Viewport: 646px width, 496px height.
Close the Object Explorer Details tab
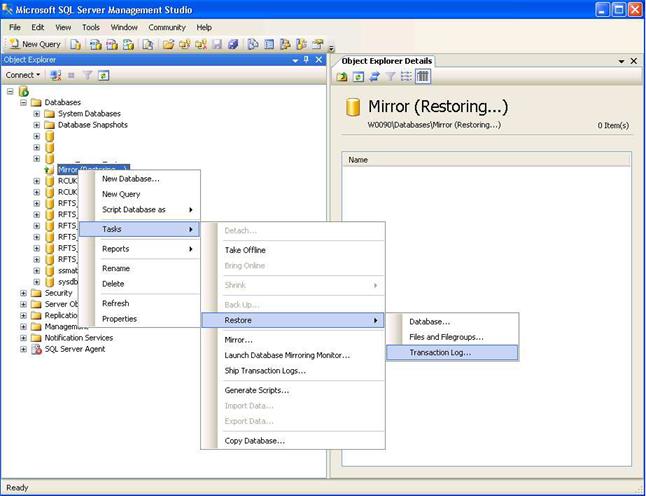tap(634, 61)
